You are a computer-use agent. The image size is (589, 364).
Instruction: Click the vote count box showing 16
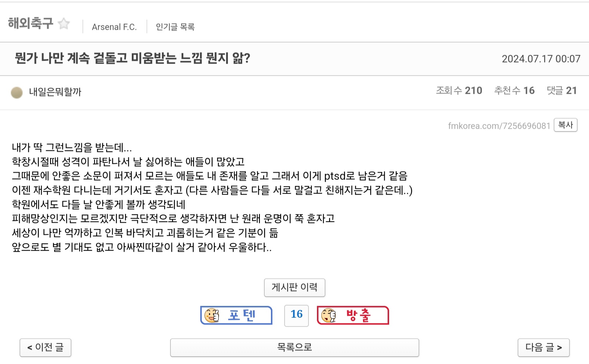click(296, 315)
